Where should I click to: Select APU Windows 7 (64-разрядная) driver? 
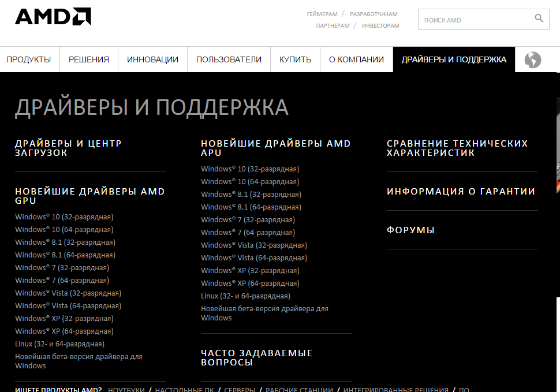(x=248, y=233)
